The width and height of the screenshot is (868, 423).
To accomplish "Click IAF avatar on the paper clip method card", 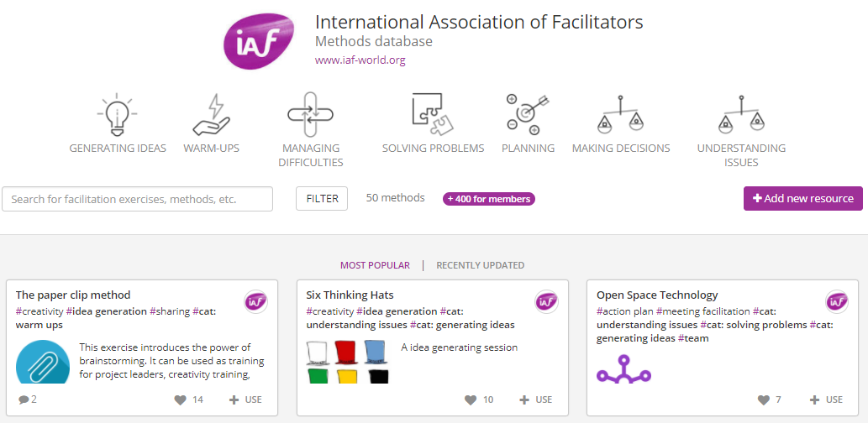I will pyautogui.click(x=255, y=302).
